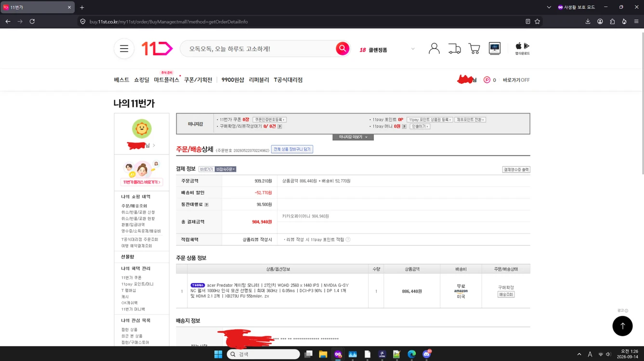Click the Windows taskbar search box
This screenshot has width=644, height=361.
click(x=263, y=354)
